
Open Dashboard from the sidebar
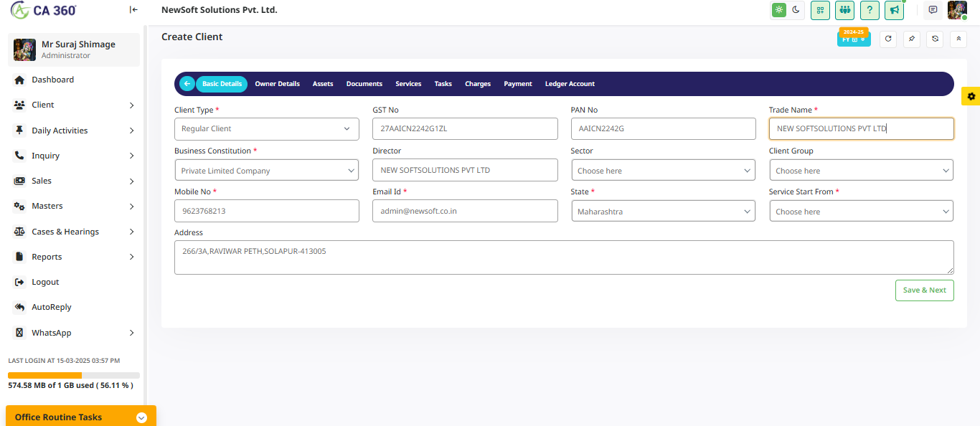(x=72, y=80)
